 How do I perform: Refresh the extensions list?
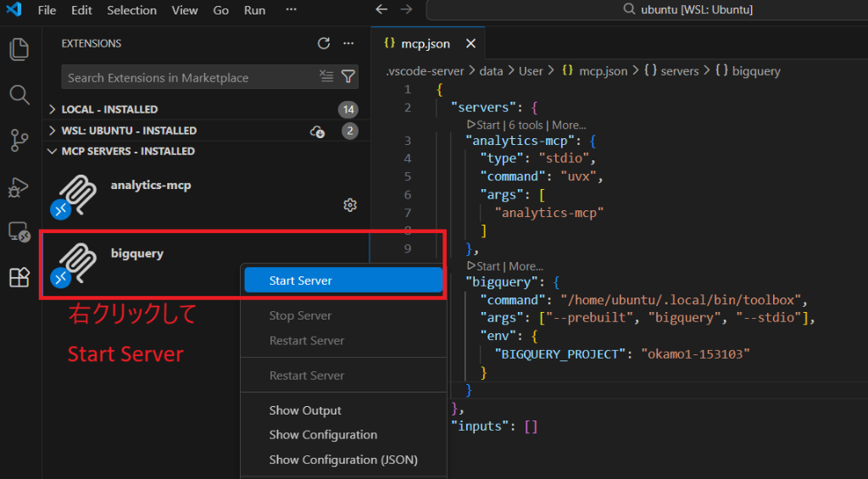click(324, 43)
